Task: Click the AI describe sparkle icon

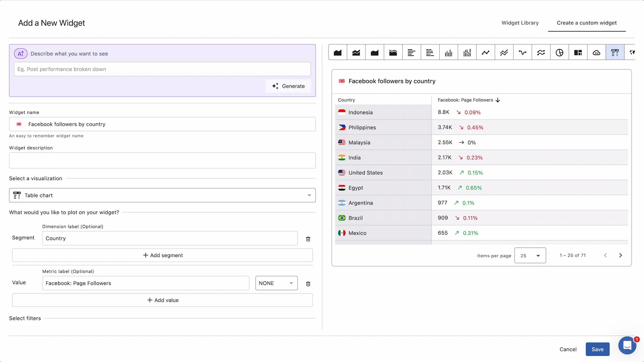Action: tap(21, 53)
